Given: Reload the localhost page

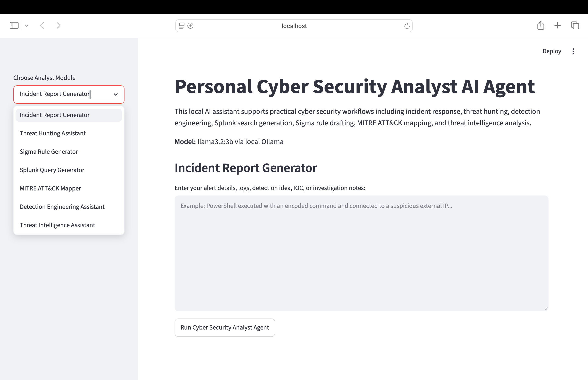Looking at the screenshot, I should pos(407,26).
